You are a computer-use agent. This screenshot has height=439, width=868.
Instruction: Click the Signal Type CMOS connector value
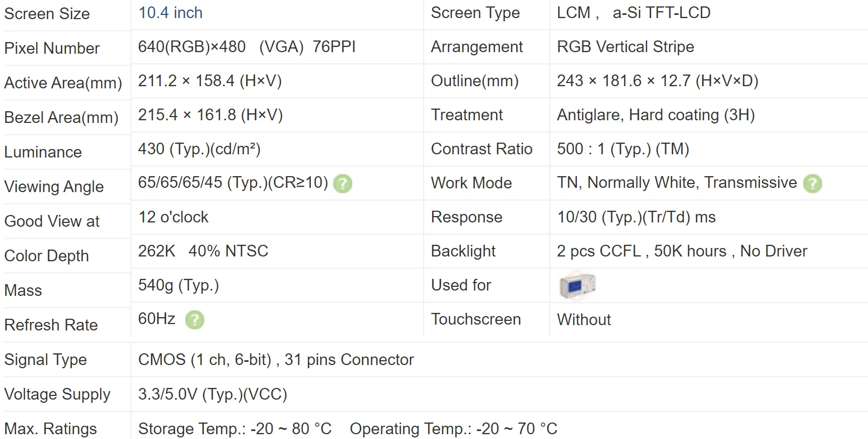pyautogui.click(x=276, y=360)
